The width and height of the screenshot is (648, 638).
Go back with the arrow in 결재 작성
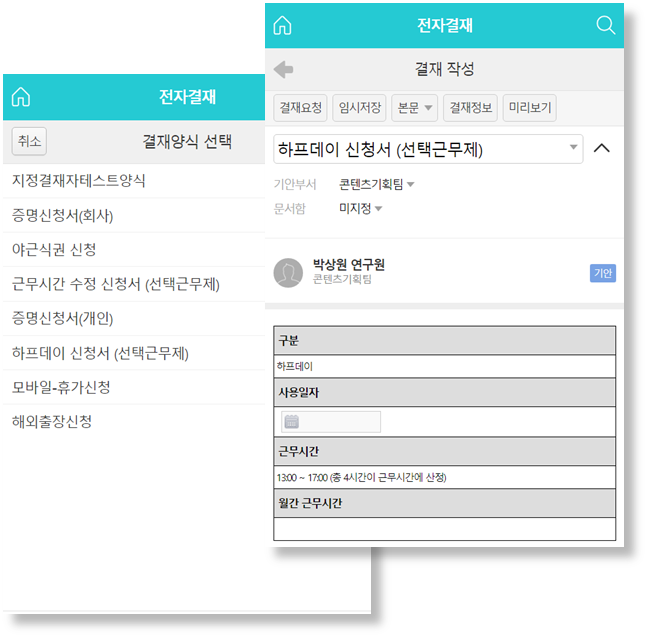click(x=284, y=69)
